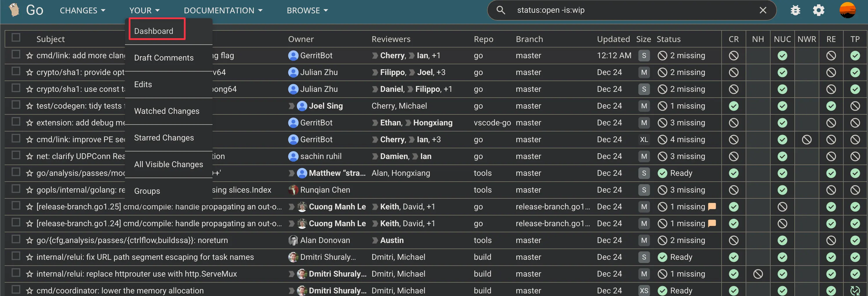Expand the DOCUMENTATION dropdown
This screenshot has width=868, height=296.
(223, 10)
